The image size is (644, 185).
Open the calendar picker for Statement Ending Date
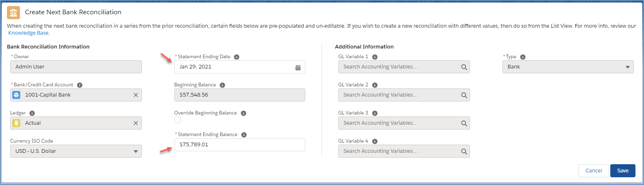tap(298, 67)
